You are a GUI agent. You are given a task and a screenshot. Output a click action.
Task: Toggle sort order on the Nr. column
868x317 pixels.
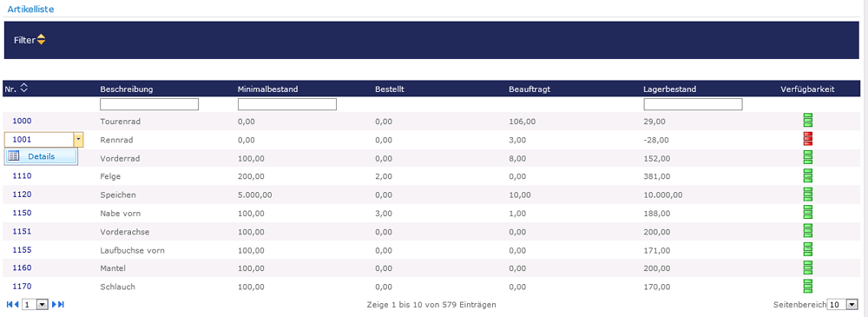pyautogui.click(x=23, y=88)
